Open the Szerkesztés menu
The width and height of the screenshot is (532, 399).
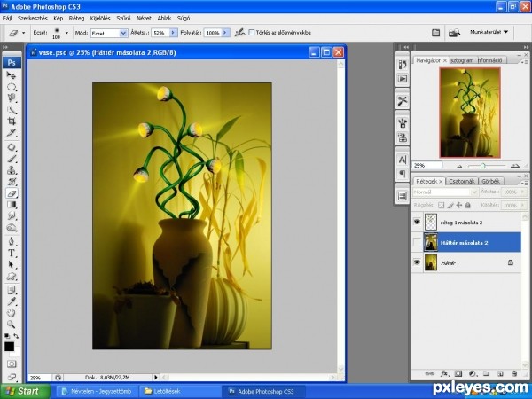33,18
